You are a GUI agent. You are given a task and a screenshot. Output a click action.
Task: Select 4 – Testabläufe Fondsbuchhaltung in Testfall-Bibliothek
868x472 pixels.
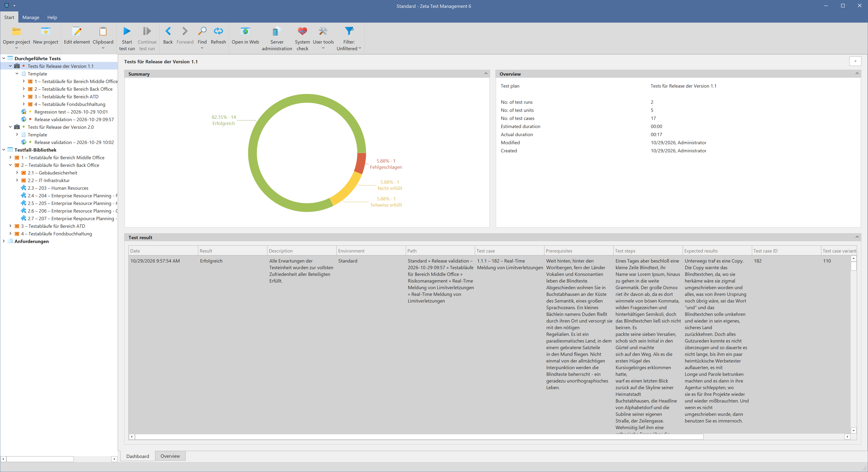(56, 234)
